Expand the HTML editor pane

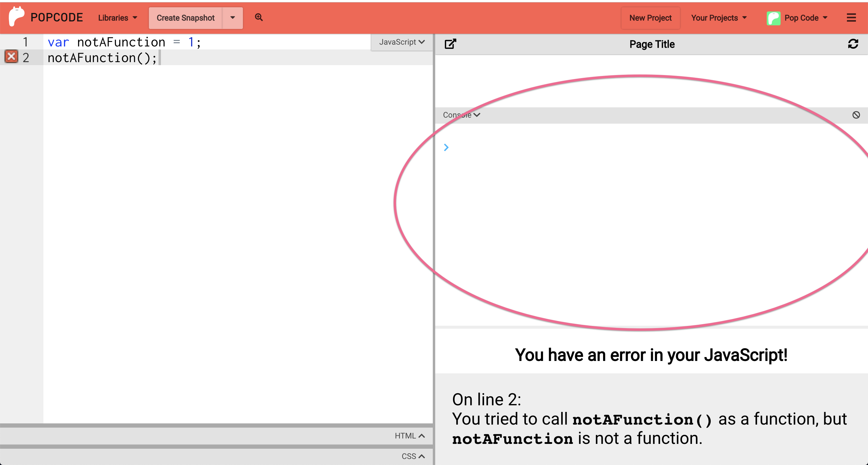(x=409, y=436)
